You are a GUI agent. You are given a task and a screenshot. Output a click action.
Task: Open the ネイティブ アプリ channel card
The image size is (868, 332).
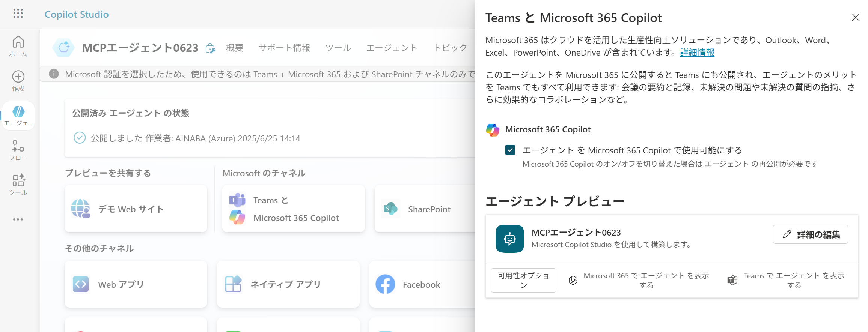pos(288,284)
